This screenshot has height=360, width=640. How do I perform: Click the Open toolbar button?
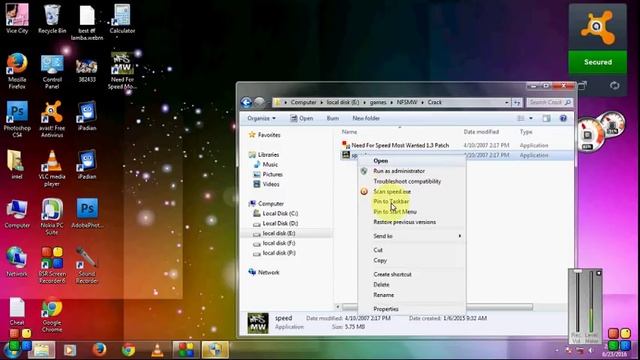(x=302, y=118)
